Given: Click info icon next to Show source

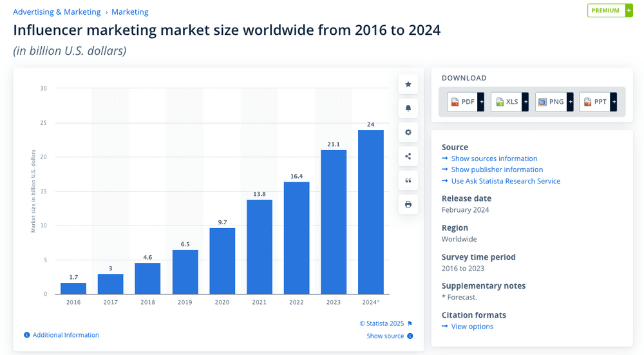Looking at the screenshot, I should click(410, 336).
